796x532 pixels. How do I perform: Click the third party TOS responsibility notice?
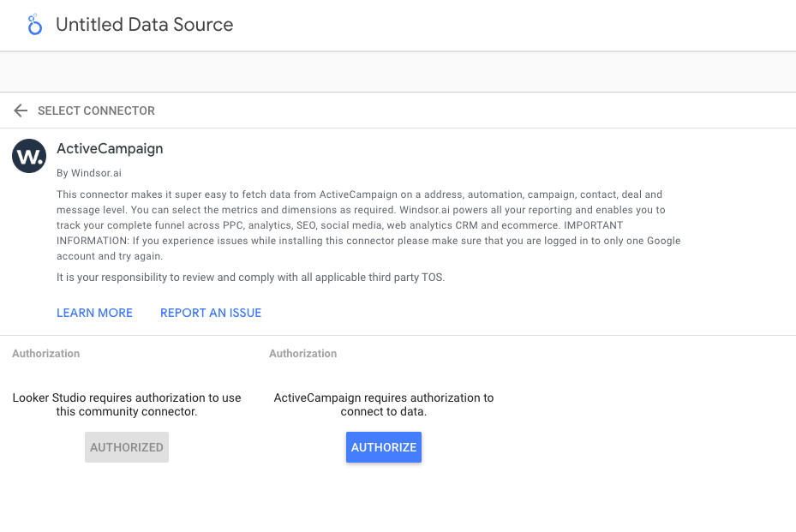click(x=250, y=278)
